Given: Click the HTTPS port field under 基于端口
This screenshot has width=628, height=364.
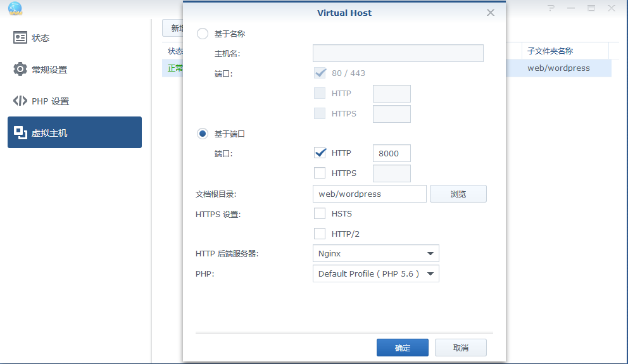Looking at the screenshot, I should click(x=392, y=173).
